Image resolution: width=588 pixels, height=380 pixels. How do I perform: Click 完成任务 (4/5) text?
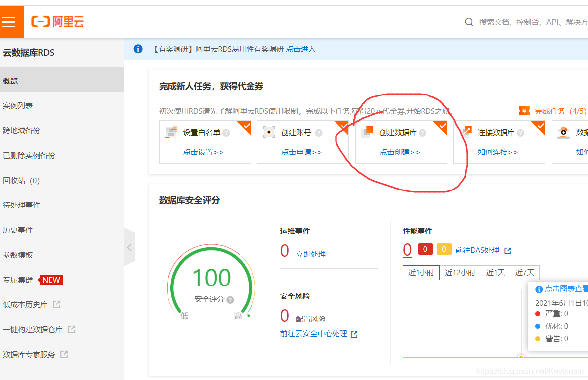click(560, 111)
